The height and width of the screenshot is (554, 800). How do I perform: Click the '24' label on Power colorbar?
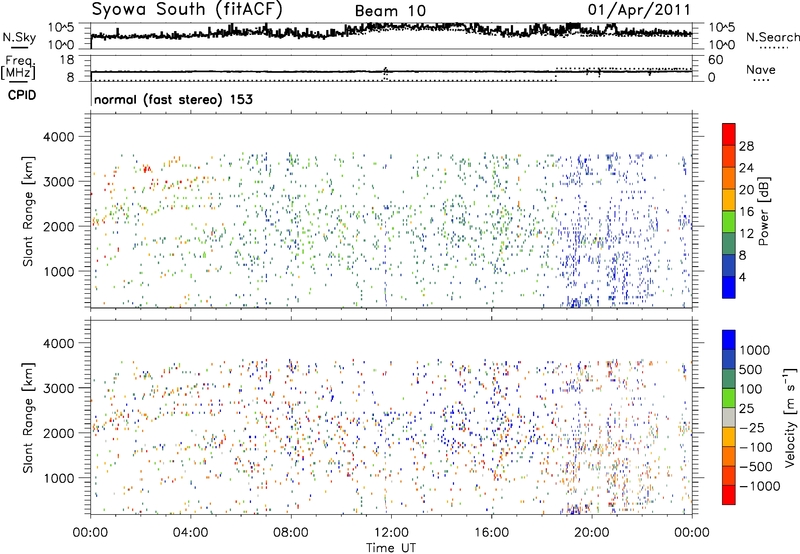[x=746, y=168]
